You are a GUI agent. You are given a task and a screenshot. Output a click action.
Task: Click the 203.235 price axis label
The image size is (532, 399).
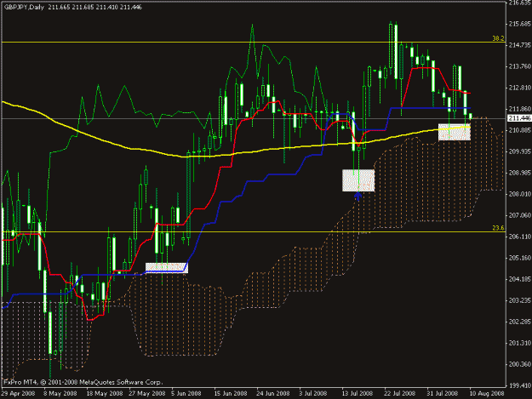[x=520, y=300]
